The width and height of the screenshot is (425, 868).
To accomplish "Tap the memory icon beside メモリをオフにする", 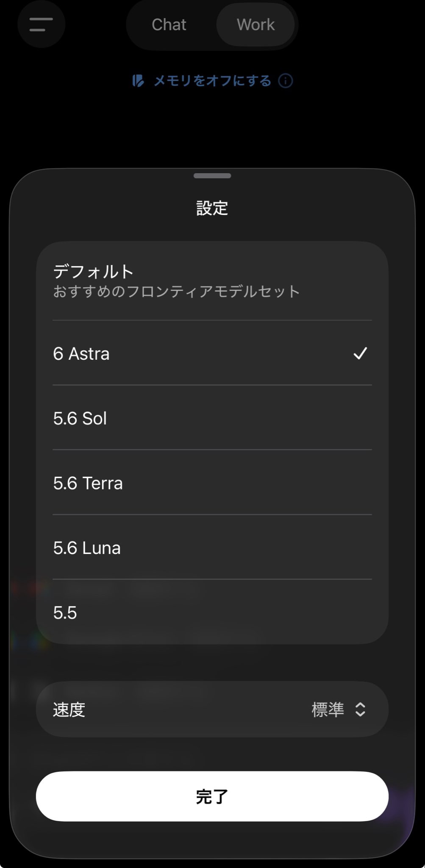I will point(138,81).
